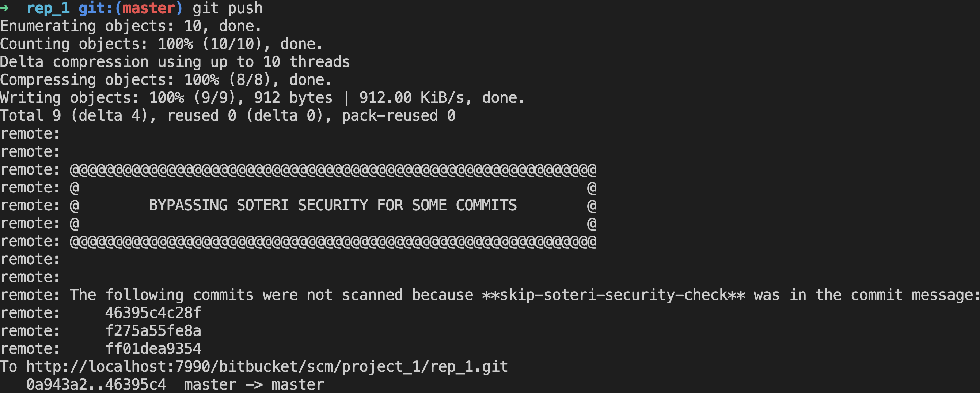The image size is (980, 393).
Task: Click the pack-reused 0 text
Action: 398,116
